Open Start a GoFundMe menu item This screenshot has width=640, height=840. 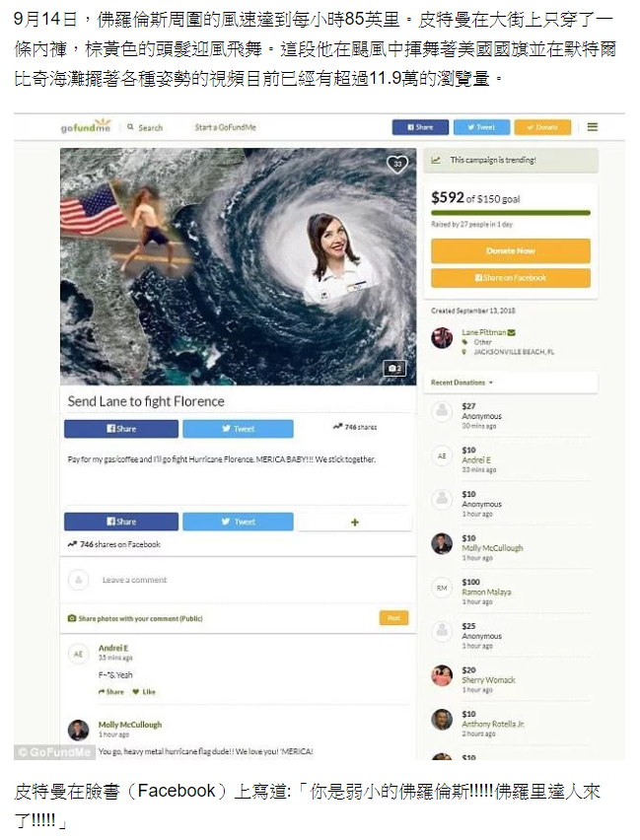click(225, 127)
